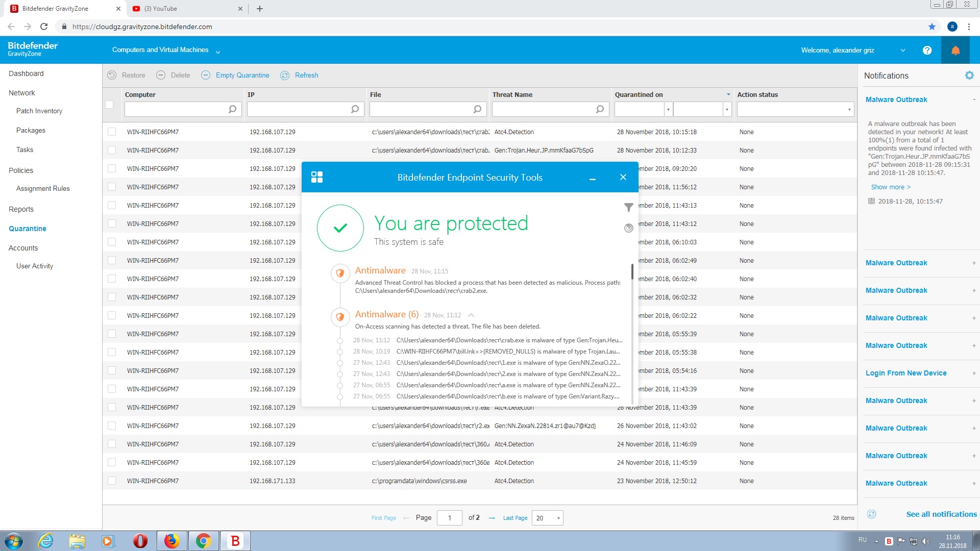This screenshot has height=551, width=980.
Task: Click Show more in the malware outbreak notification
Action: pos(890,187)
